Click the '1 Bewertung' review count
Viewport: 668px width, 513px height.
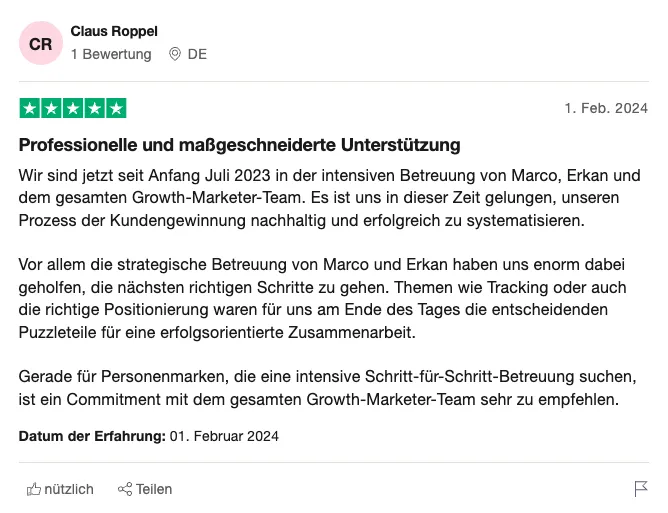pos(111,54)
